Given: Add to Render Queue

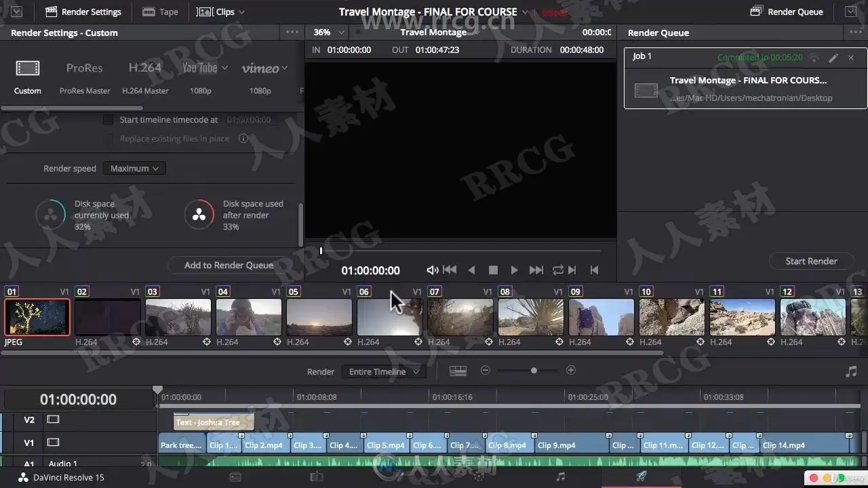Looking at the screenshot, I should (x=229, y=265).
